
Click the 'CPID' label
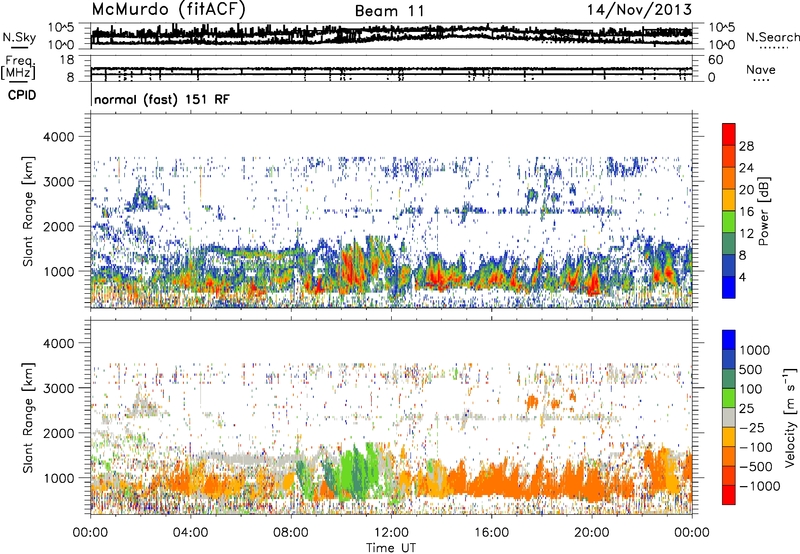point(22,95)
